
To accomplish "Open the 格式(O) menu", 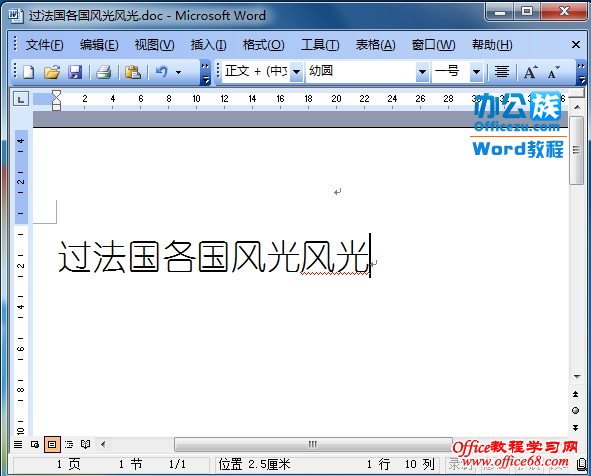I will point(263,45).
